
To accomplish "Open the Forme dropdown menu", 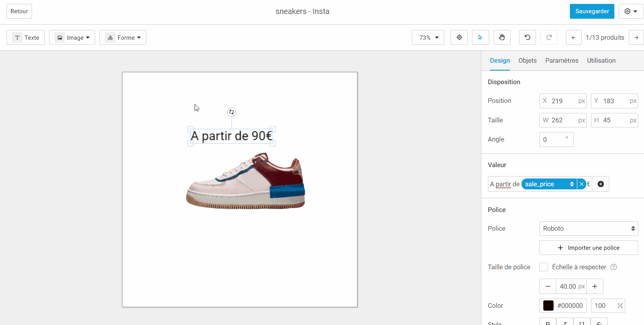I will coord(123,37).
